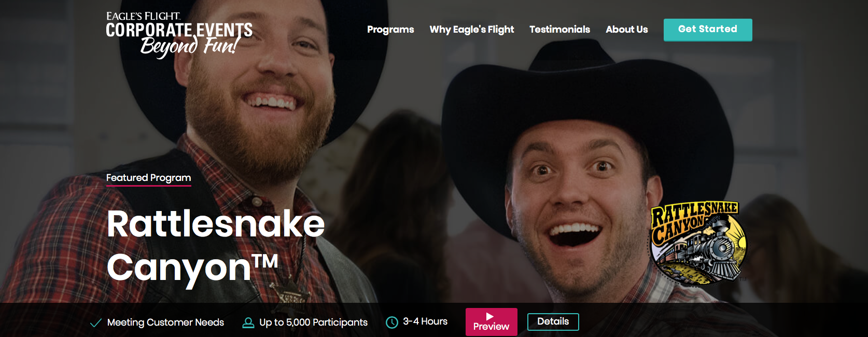Open the Why Eagle's Flight page
This screenshot has height=337, width=868.
coord(472,30)
